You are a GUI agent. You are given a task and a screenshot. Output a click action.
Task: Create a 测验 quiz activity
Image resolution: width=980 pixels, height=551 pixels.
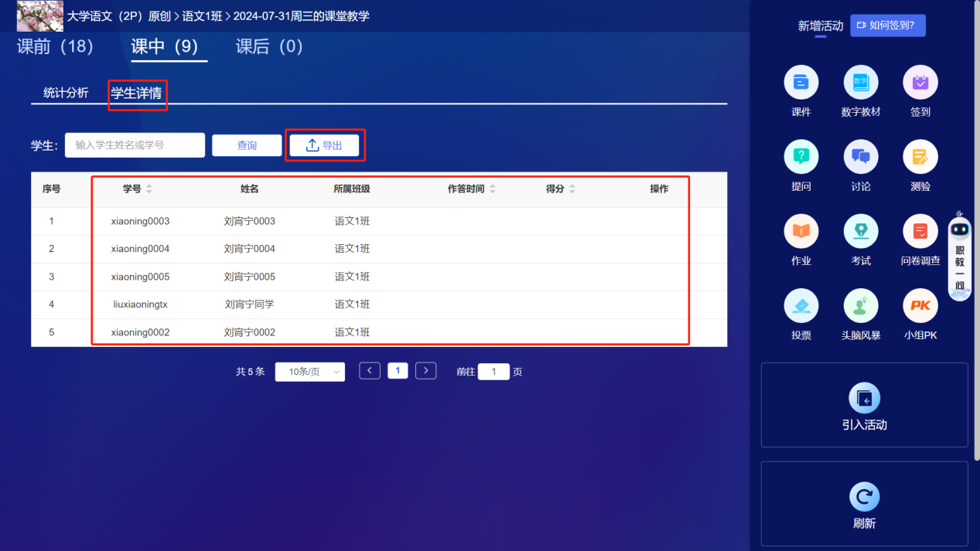(920, 158)
